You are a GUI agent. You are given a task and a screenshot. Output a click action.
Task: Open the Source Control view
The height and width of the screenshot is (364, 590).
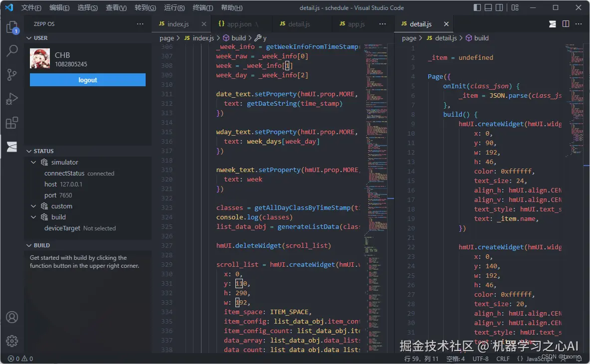tap(12, 75)
